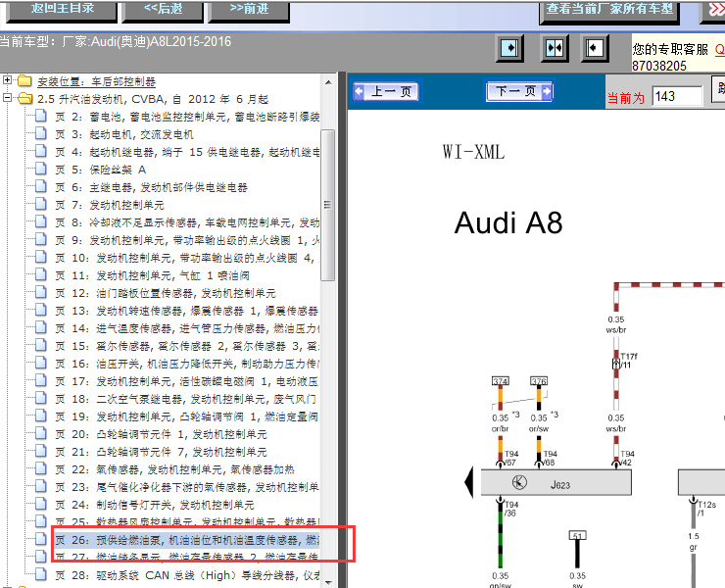This screenshot has width=725, height=588.
Task: Click the boxed reference number 51
Action: 577,535
